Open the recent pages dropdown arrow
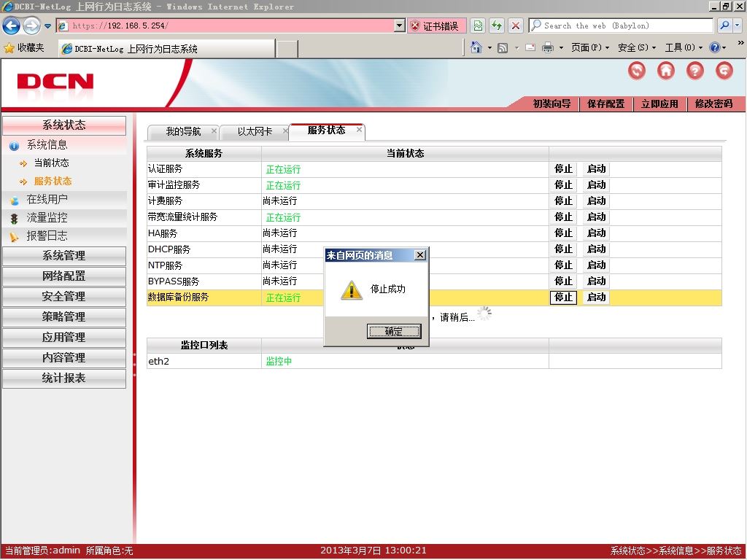 pyautogui.click(x=47, y=26)
